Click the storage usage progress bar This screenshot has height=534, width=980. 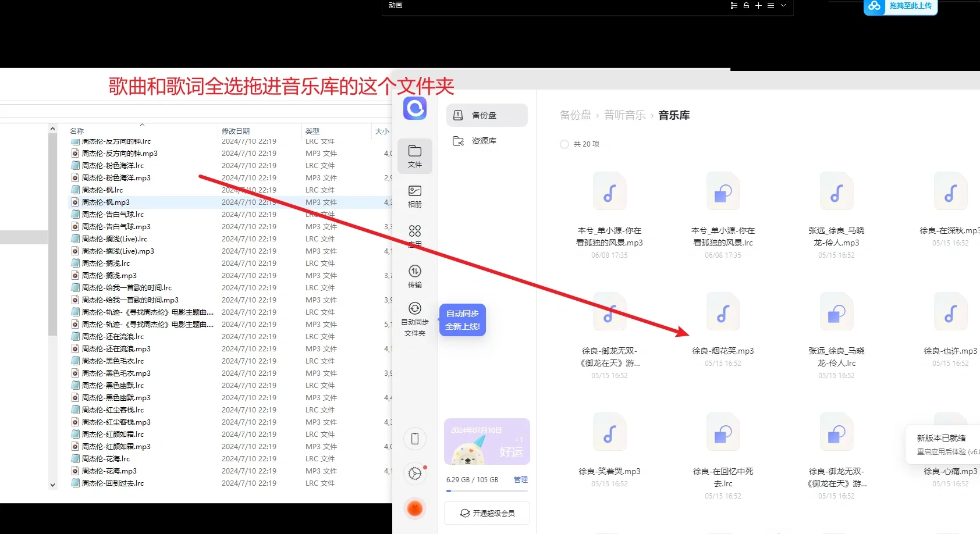(487, 490)
